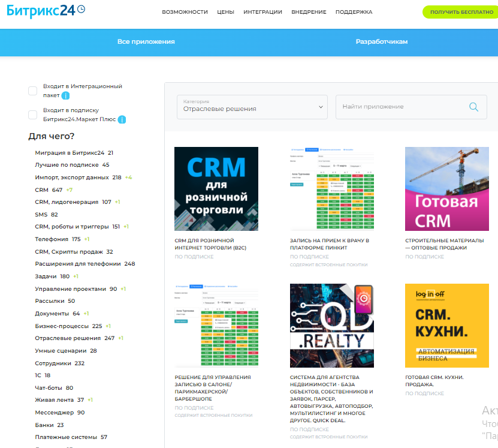498x448 pixels.
Task: Enable Входит в Интеграционный пакет checkbox
Action: [x=33, y=91]
